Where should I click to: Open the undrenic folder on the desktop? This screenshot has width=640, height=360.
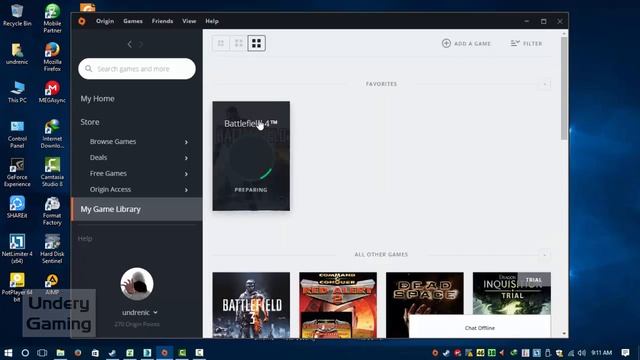click(x=17, y=53)
